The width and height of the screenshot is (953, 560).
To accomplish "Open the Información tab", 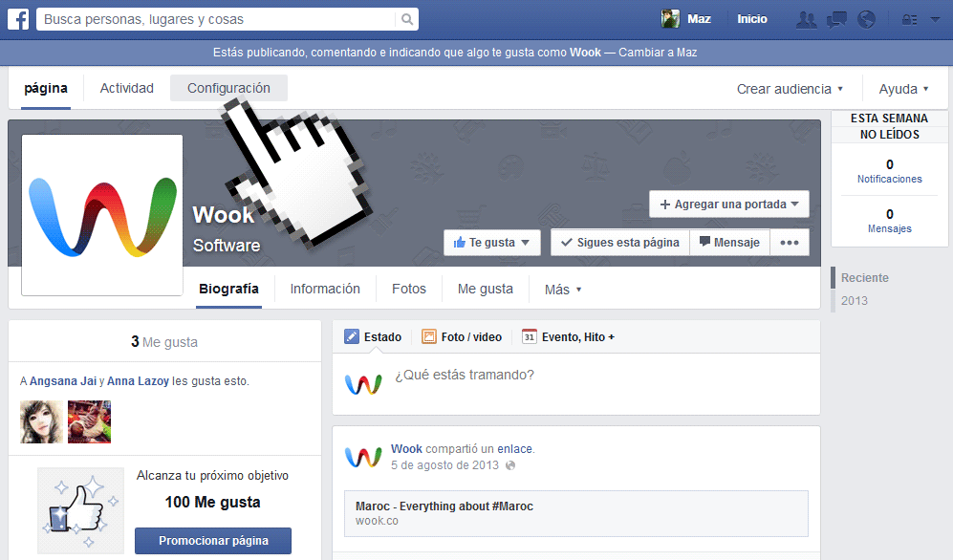I will coord(325,290).
